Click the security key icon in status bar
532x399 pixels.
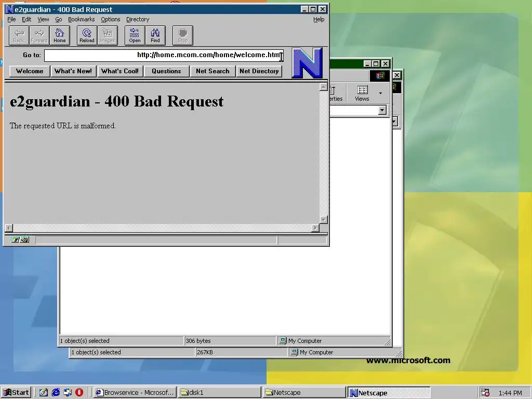click(20, 240)
